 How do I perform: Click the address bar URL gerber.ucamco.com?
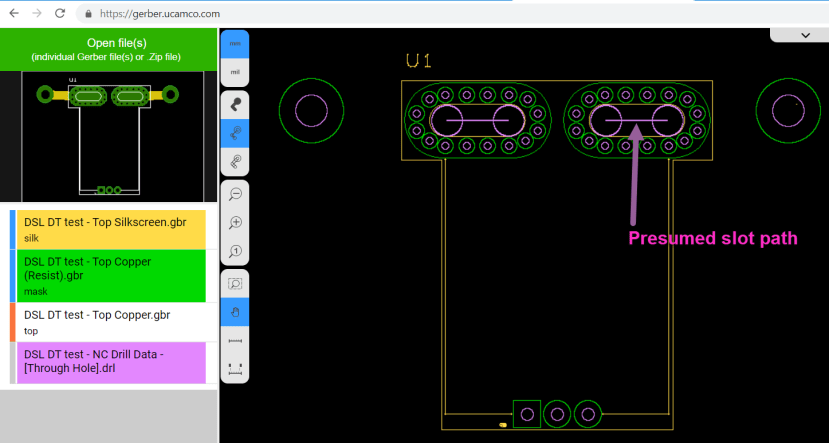pos(160,14)
